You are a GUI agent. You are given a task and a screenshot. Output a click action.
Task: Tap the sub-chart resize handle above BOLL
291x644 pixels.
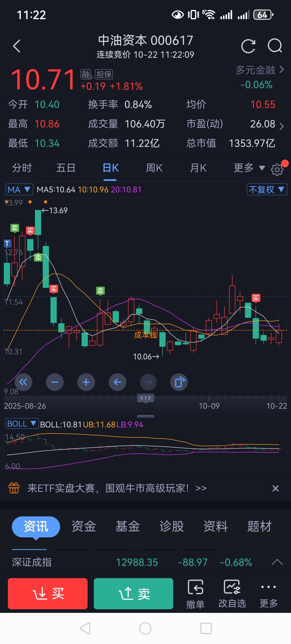(x=146, y=416)
